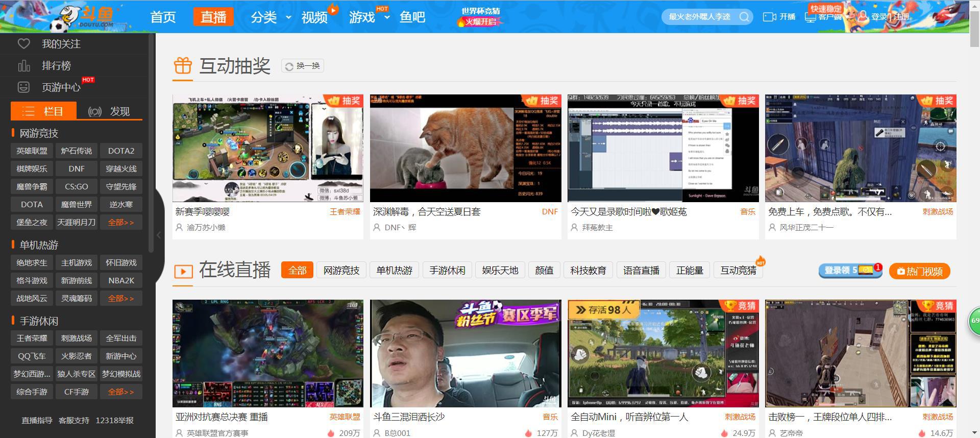Open 页游中心 smiley icon
This screenshot has width=980, height=438.
[24, 87]
